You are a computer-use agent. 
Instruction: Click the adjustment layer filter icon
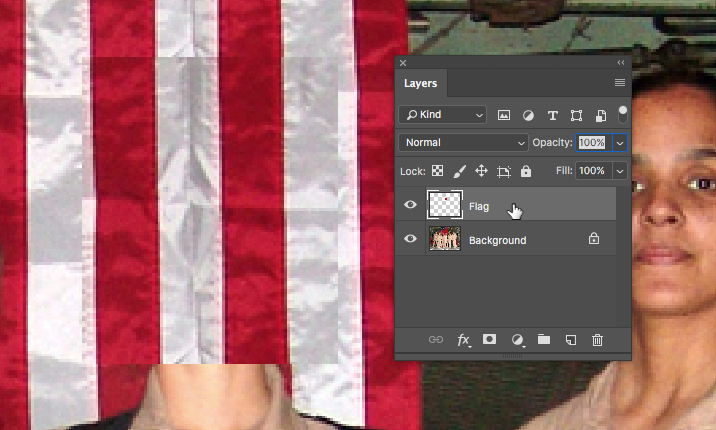[528, 115]
